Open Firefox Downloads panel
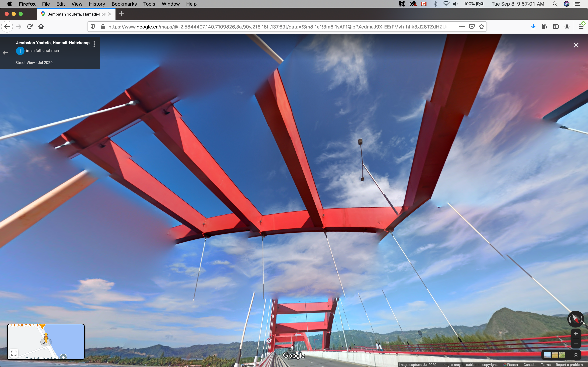This screenshot has width=588, height=367. [533, 27]
